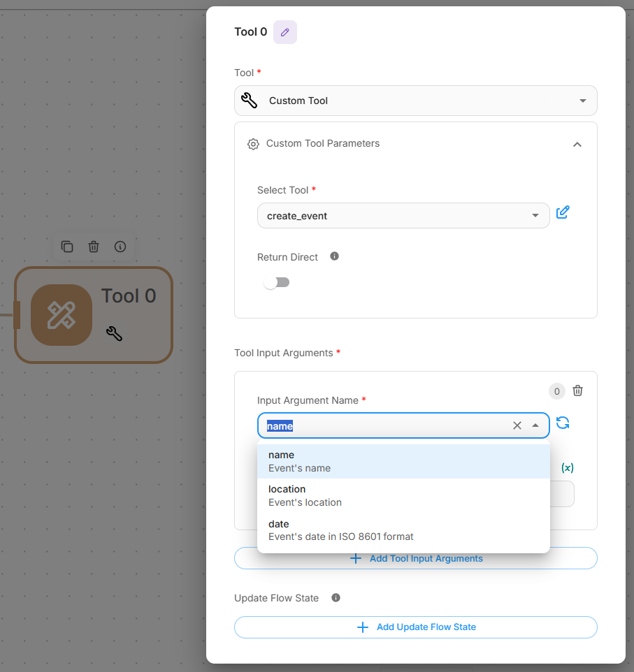Click the info icon above Tool 0 node

coord(120,247)
